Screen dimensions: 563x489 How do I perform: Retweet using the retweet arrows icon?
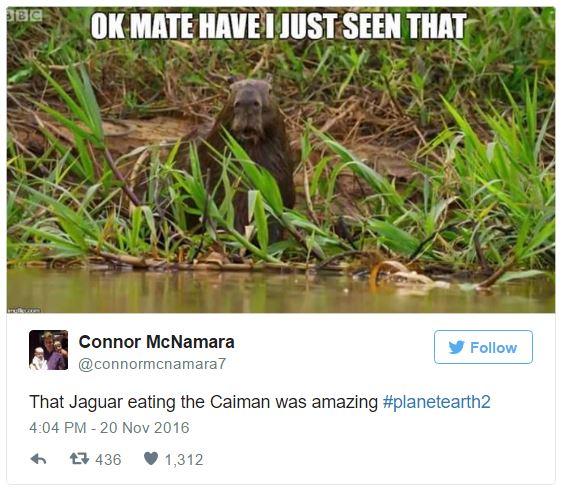pos(79,459)
